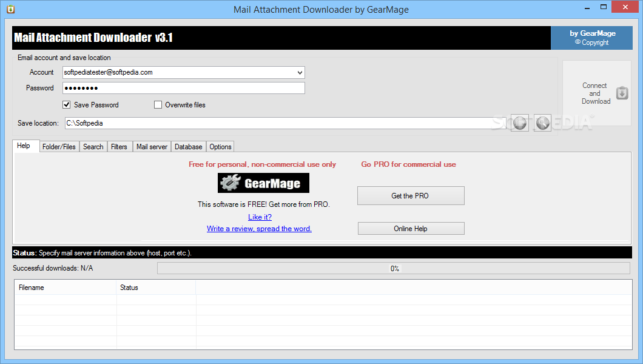Close the Mail Attachment Downloader window
The width and height of the screenshot is (643, 364).
point(625,7)
